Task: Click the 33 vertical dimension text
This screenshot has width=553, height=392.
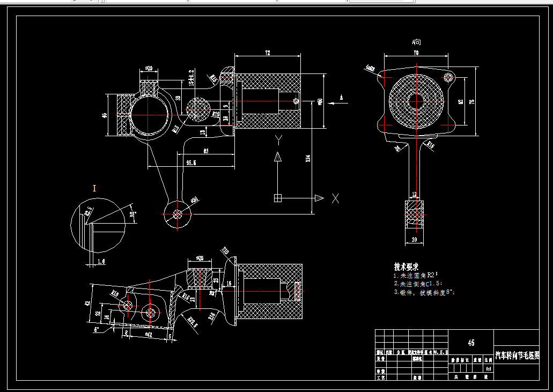Action: (x=178, y=98)
